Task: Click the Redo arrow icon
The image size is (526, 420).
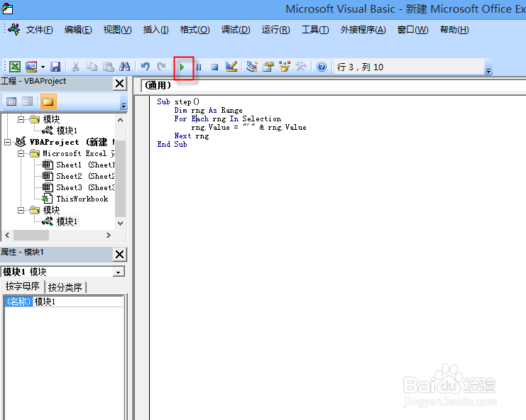Action: pyautogui.click(x=161, y=67)
